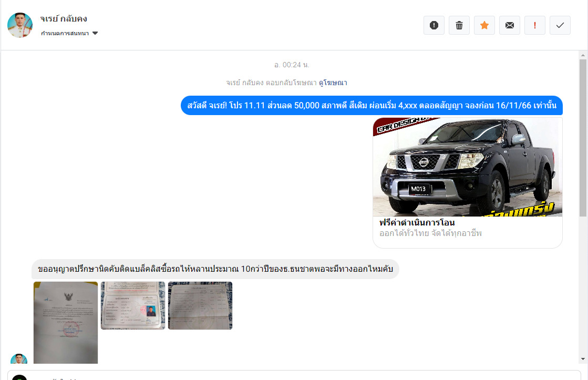Viewport: 588px width, 380px height.
Task: Delete conversation using the trash icon
Action: tap(459, 25)
